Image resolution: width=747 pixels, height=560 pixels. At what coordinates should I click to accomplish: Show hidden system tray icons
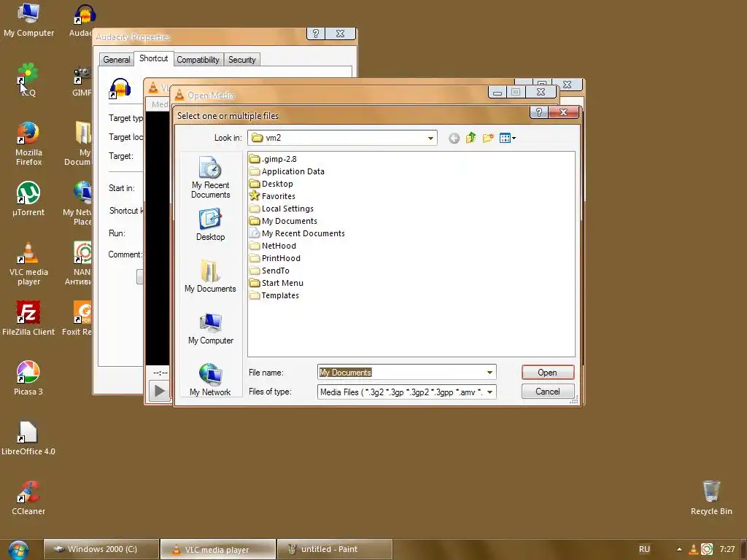(679, 549)
